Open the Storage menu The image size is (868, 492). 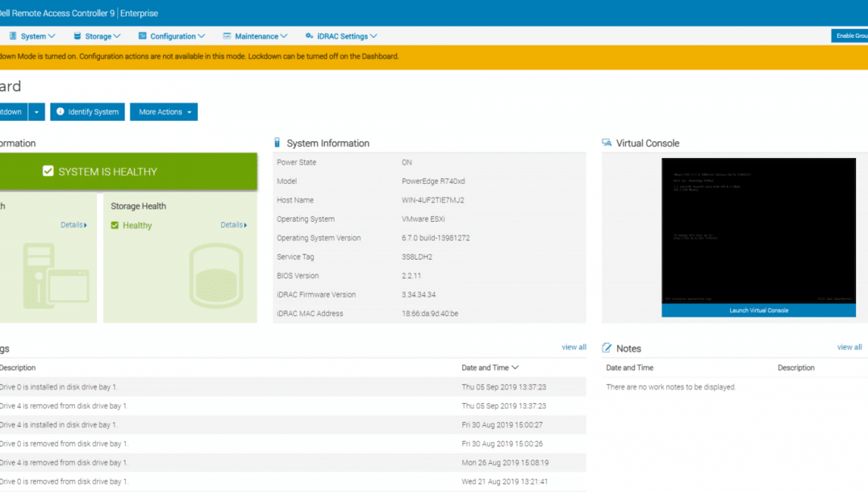coord(97,36)
